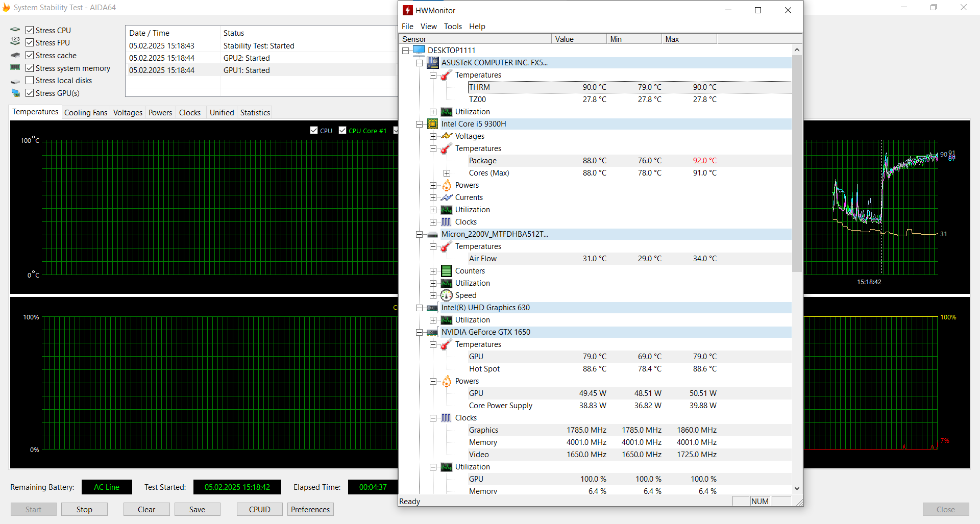Collapse the ASUSTeK COMPUTER node
Viewport: 980px width, 524px height.
coord(420,63)
